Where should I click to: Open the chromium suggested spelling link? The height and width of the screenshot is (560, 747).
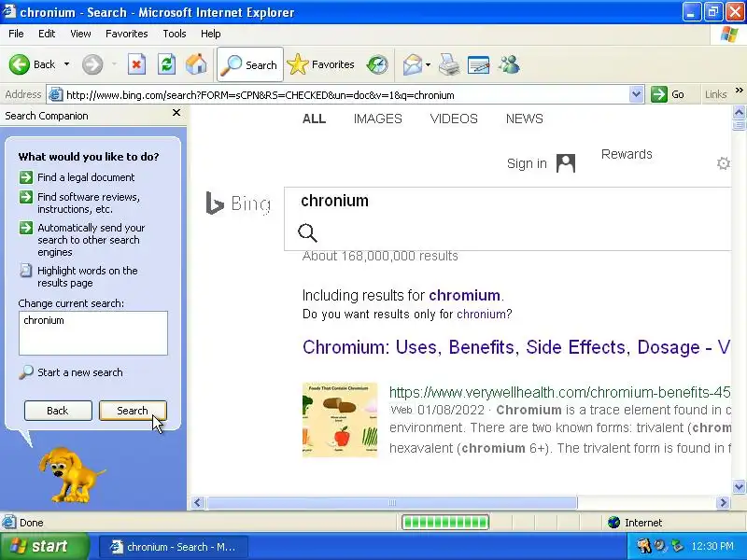point(464,295)
